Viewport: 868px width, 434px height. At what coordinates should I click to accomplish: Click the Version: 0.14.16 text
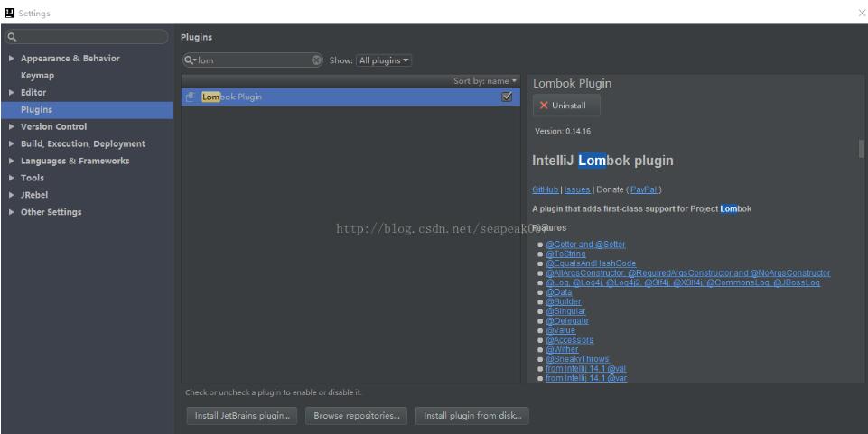tap(563, 131)
